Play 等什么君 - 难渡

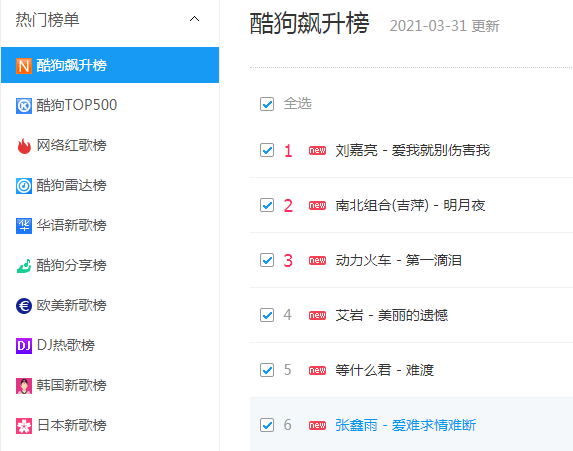384,370
